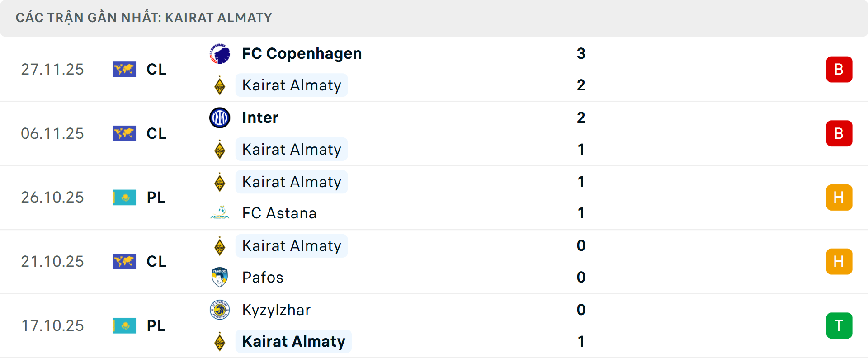Click Kazakhstan flag icon for 17.10.25 match
Image resolution: width=868 pixels, height=358 pixels.
[x=124, y=325]
